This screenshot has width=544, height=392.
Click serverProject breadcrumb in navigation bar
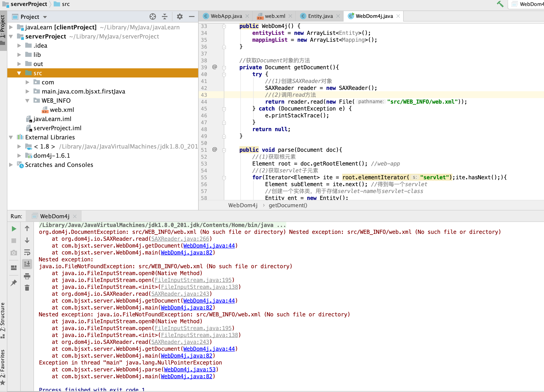pyautogui.click(x=29, y=4)
